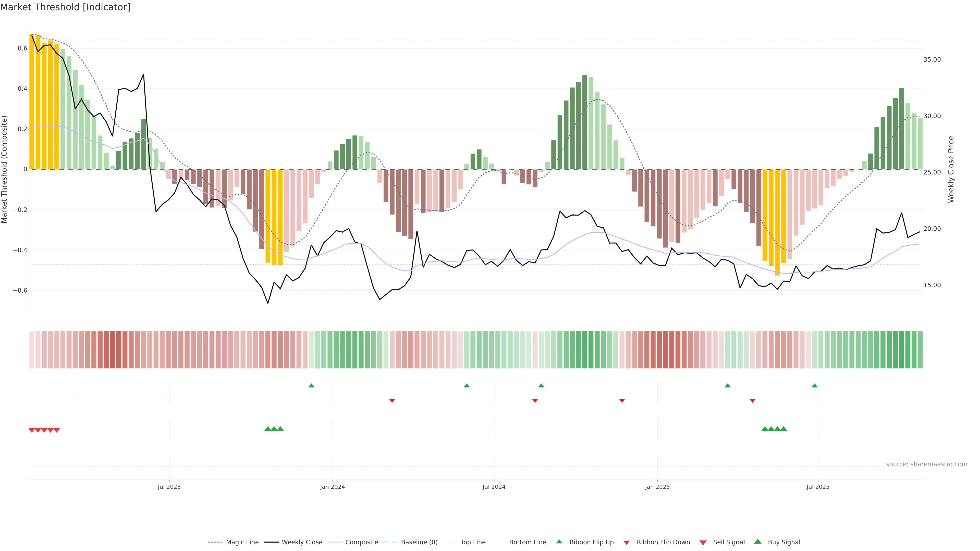Click the Weekly Close Price axis title
Viewport: 980px width, 551px height.
[x=951, y=169]
